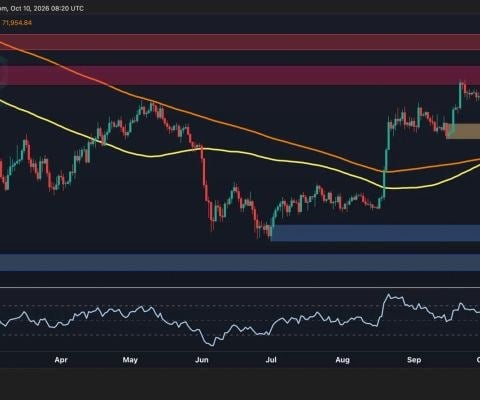
Task: Click the wide lower blue support band
Action: [x=240, y=262]
